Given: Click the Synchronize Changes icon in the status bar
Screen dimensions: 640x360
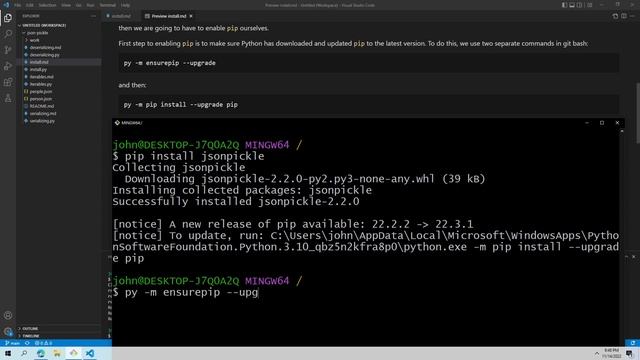Looking at the screenshot, I should point(27,343).
